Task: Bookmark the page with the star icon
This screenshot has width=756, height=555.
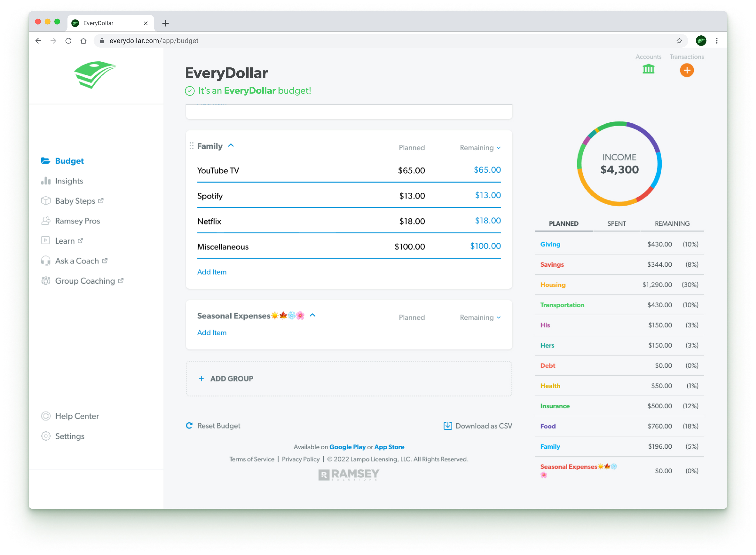Action: click(679, 41)
